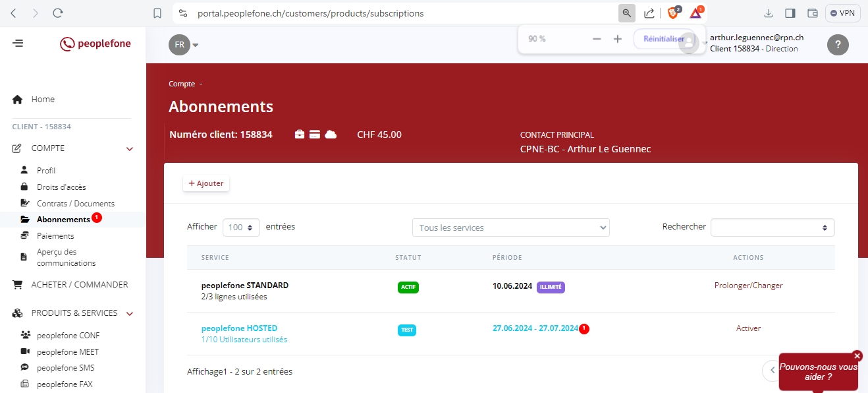This screenshot has width=868, height=393.
Task: Click the 1/10 Utilisateurs utilisés text
Action: [244, 340]
